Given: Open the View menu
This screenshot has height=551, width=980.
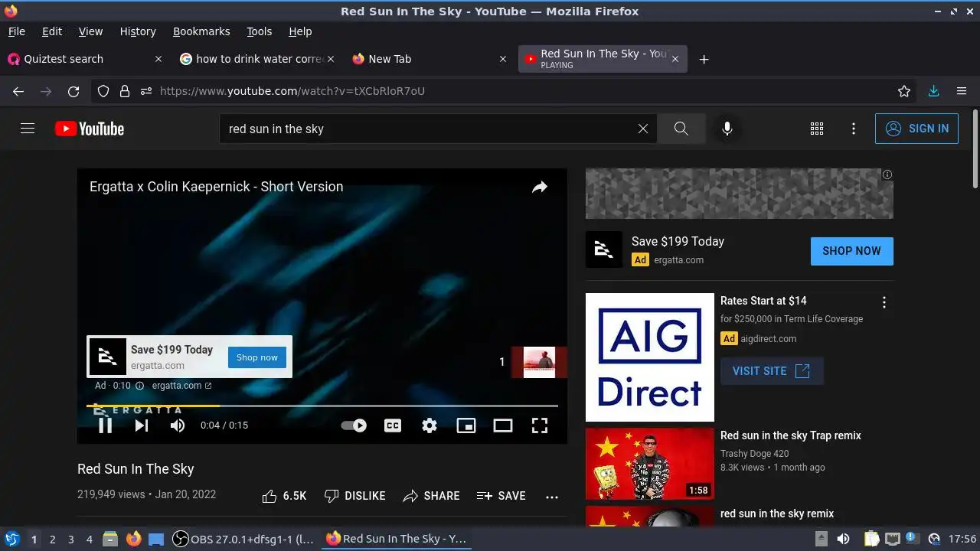Looking at the screenshot, I should 90,31.
